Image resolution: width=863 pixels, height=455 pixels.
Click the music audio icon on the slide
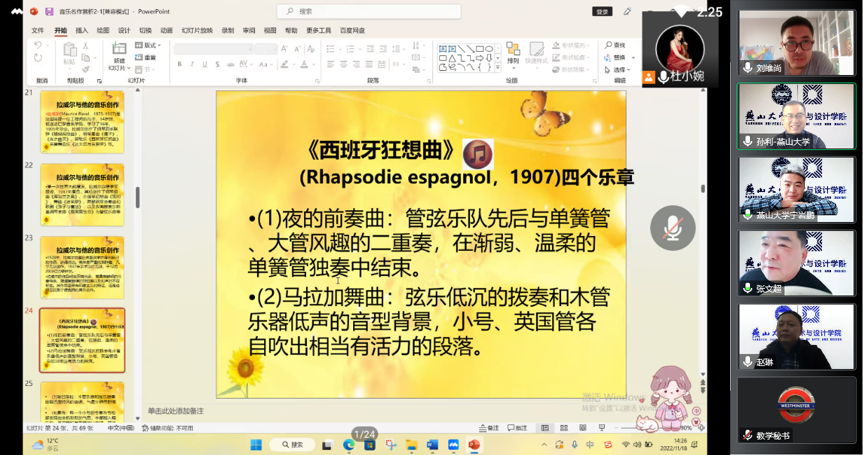pyautogui.click(x=477, y=154)
